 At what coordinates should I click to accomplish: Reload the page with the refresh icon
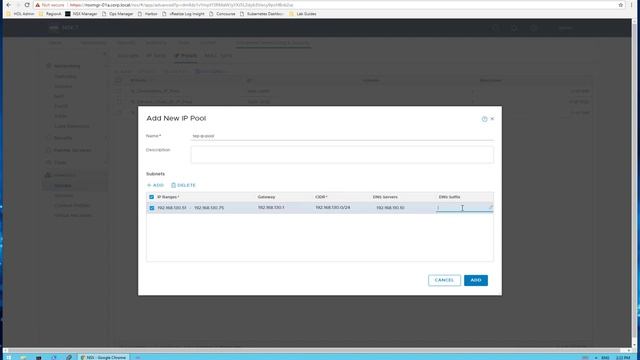pyautogui.click(x=27, y=5)
